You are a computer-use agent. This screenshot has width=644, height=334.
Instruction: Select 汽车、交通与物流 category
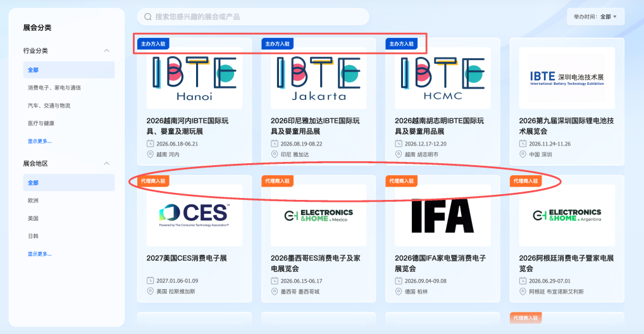coord(49,106)
